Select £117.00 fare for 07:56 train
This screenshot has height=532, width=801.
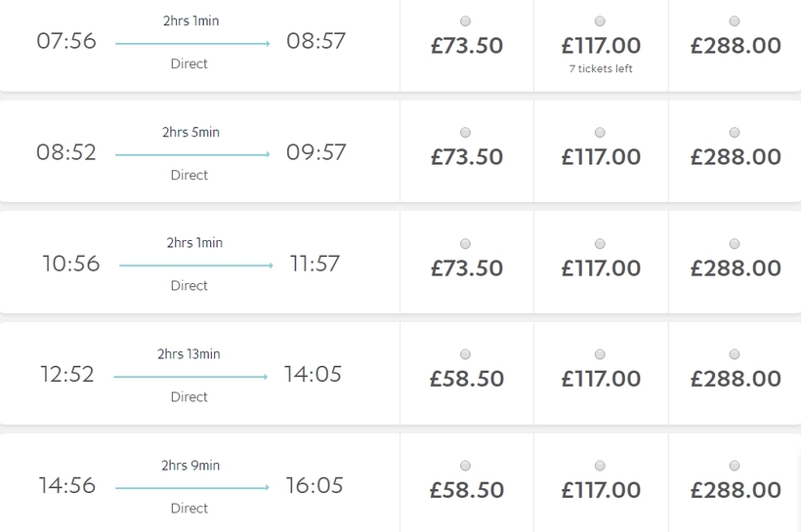[x=600, y=21]
